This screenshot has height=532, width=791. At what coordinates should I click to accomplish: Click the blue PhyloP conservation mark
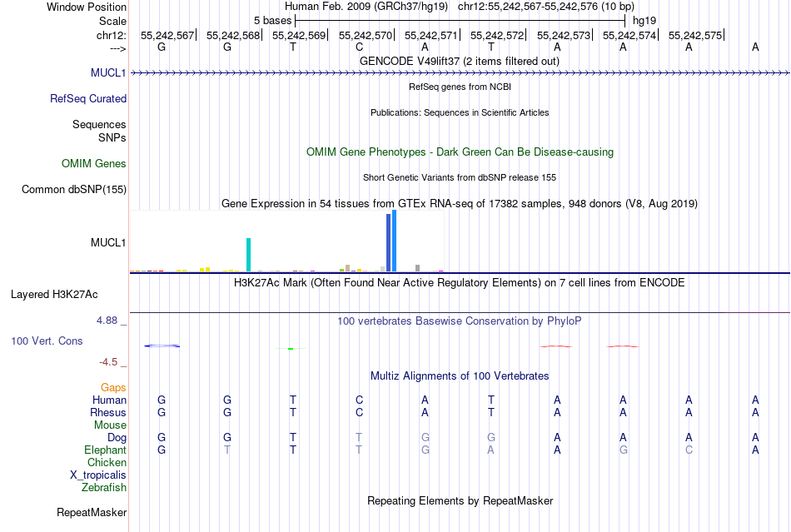[x=162, y=346]
